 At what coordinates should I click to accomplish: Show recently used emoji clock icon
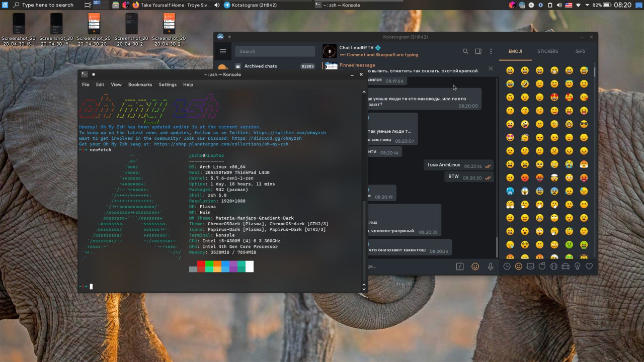[507, 266]
